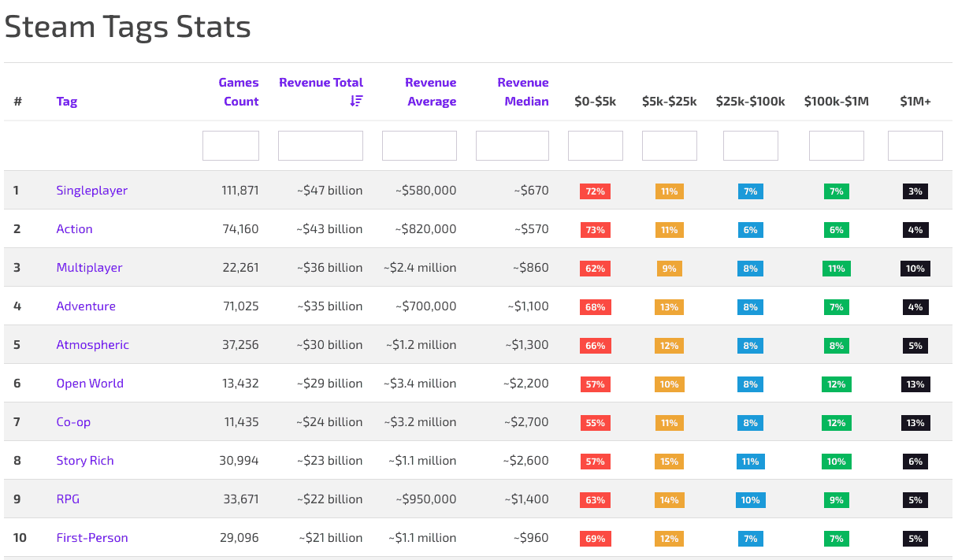Click the ~$29 billion revenue cell
958x560 pixels.
(330, 384)
